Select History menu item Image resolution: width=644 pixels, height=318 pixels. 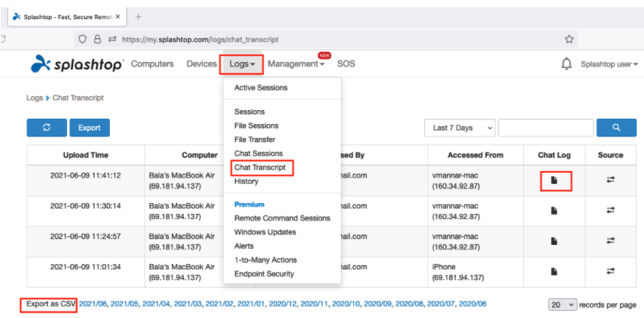(x=246, y=182)
